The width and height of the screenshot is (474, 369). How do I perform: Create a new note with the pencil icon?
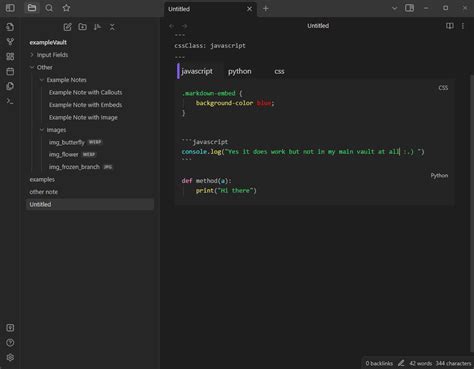pos(67,27)
